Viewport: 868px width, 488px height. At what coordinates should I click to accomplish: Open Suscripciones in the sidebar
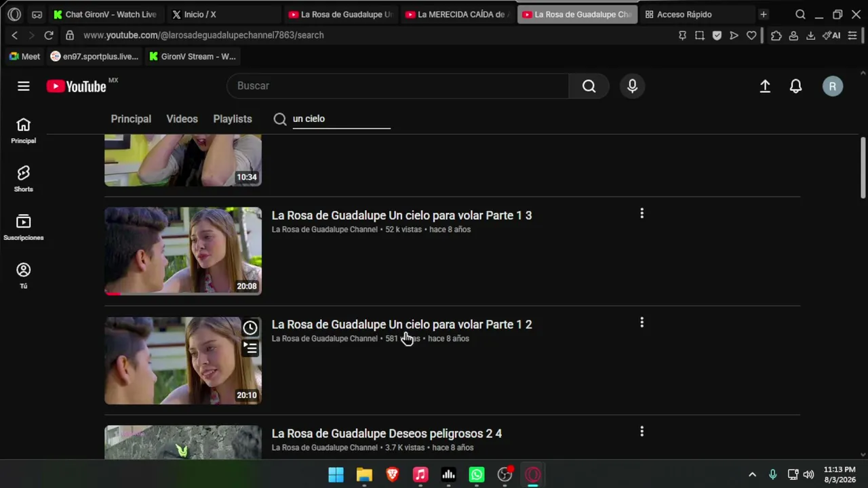coord(24,228)
